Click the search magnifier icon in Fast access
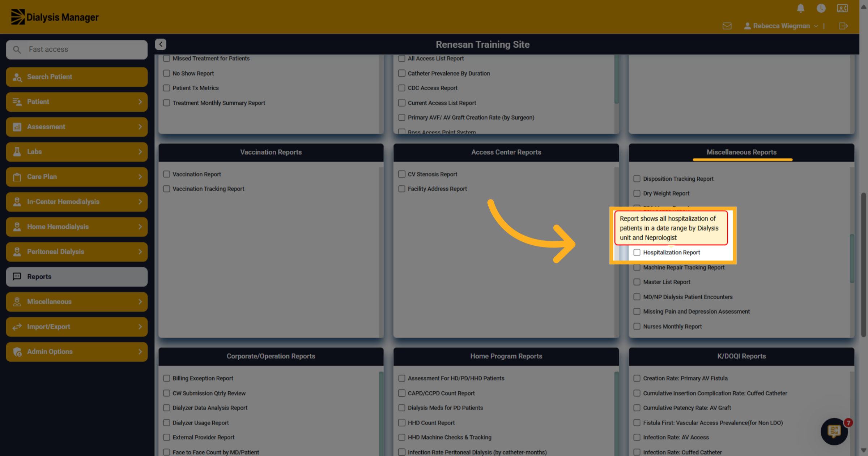Viewport: 868px width, 456px height. (x=17, y=50)
